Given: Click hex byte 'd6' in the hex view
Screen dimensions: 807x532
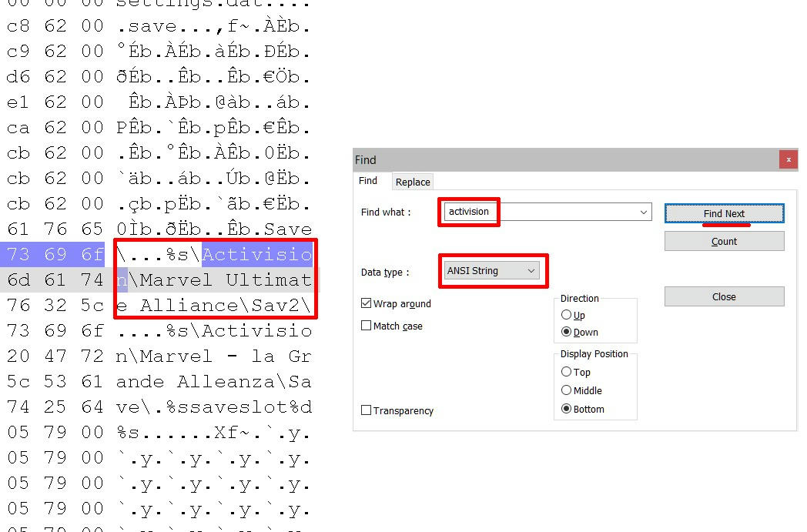Looking at the screenshot, I should pos(18,77).
